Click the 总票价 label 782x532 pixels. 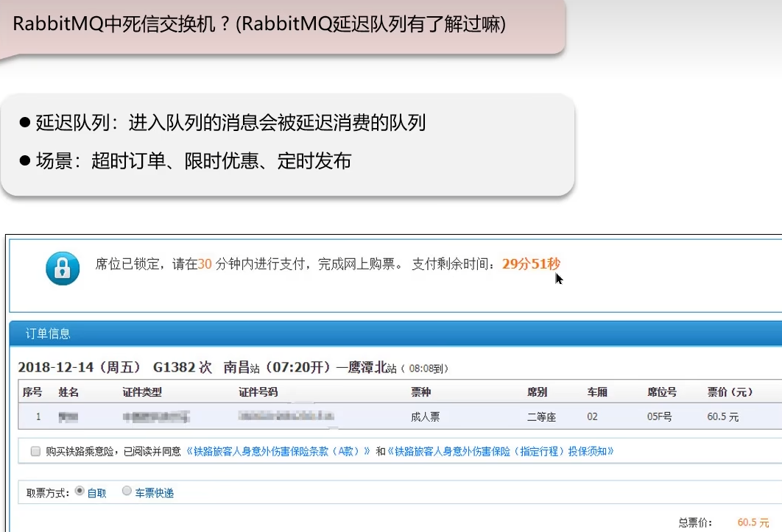point(695,522)
